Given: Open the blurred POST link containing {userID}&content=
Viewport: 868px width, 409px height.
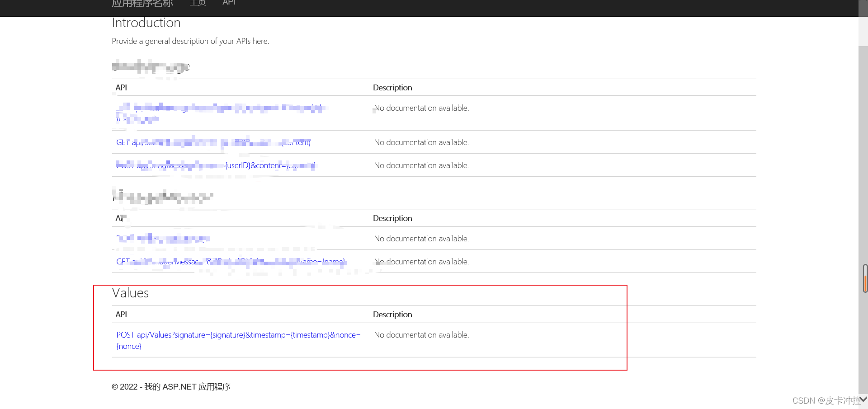Looking at the screenshot, I should [x=216, y=165].
